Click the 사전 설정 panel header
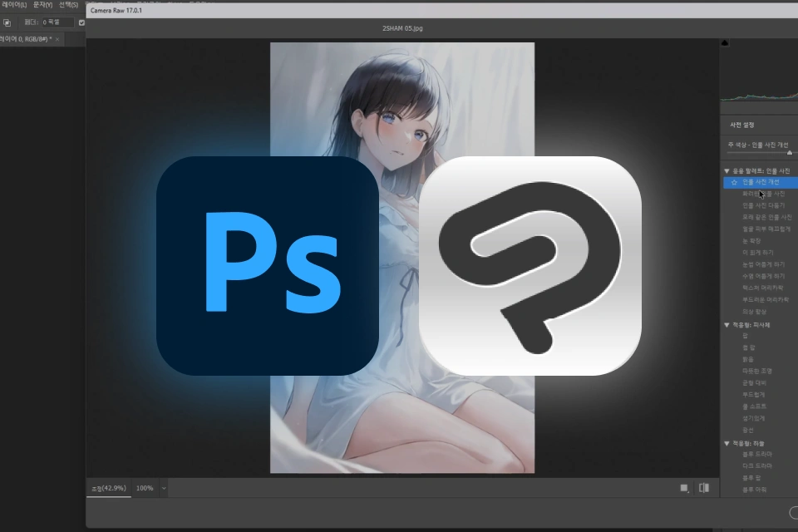 click(742, 125)
